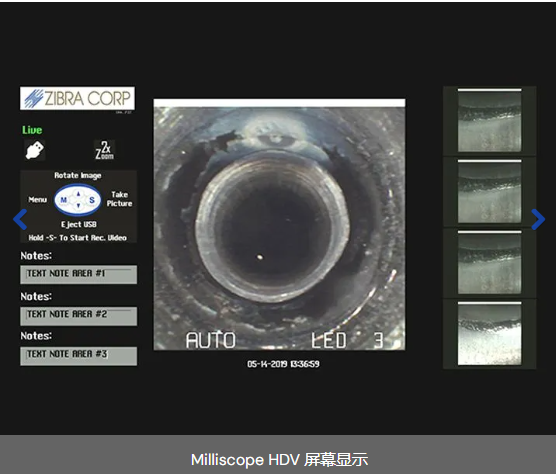Click the S take picture button
Screen dimensions: 556x474
click(x=92, y=200)
